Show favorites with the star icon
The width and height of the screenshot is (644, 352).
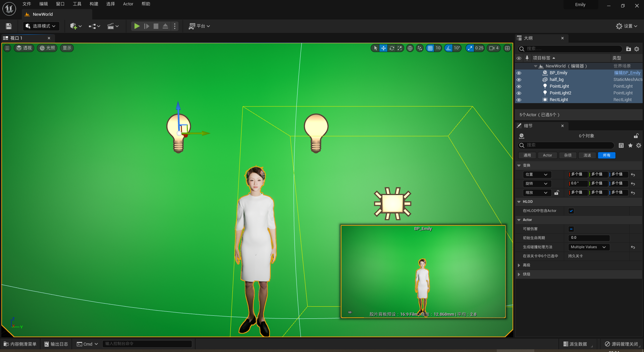(630, 145)
